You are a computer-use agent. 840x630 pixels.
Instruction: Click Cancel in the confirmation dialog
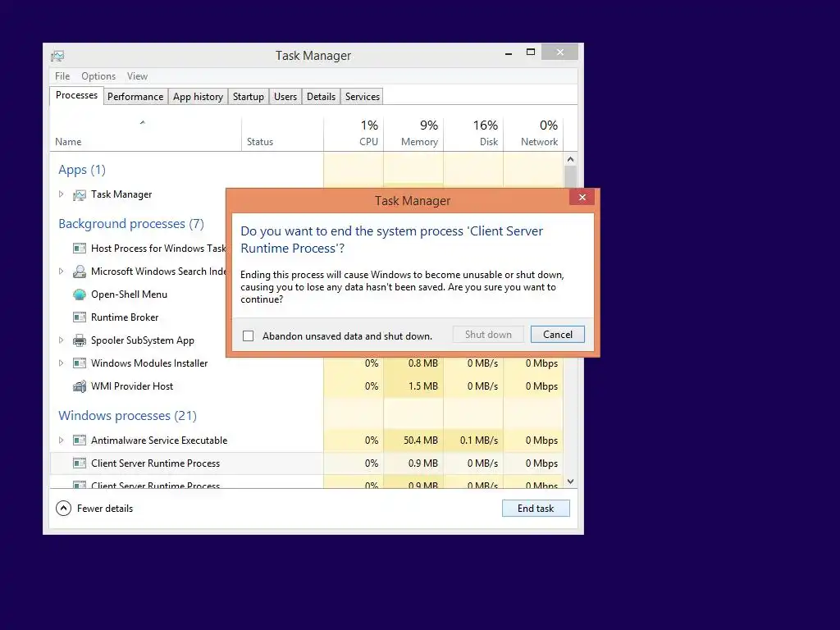[558, 335]
